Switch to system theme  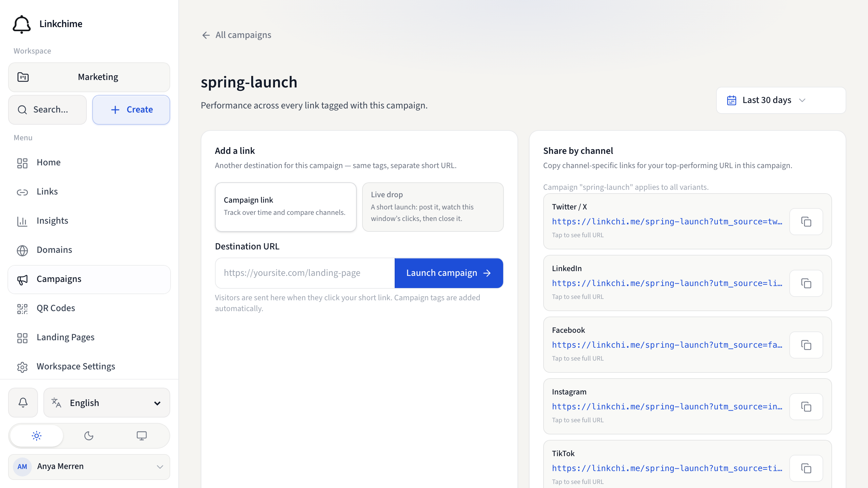coord(141,436)
